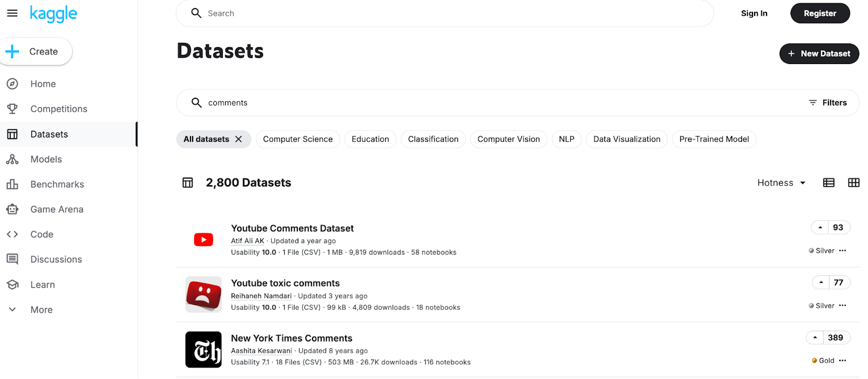868x379 pixels.
Task: Open the Hotness sort dropdown
Action: pos(782,183)
